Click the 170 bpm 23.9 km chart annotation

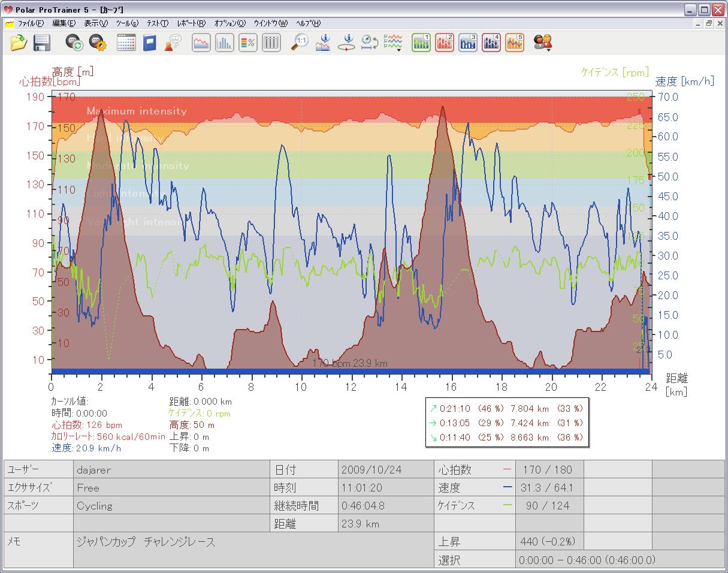click(x=350, y=363)
